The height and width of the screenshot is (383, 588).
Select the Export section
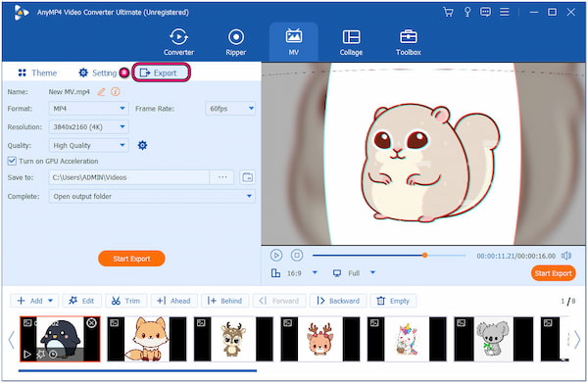click(162, 72)
